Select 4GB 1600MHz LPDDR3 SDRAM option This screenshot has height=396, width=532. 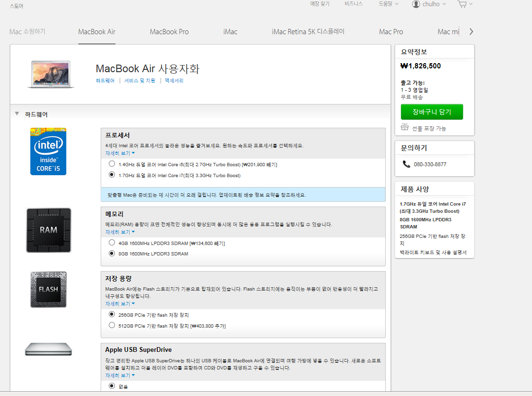tap(112, 243)
